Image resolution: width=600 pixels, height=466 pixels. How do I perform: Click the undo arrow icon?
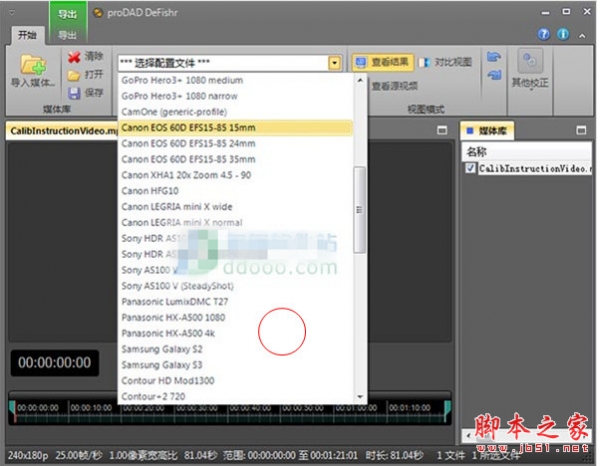coord(494,57)
